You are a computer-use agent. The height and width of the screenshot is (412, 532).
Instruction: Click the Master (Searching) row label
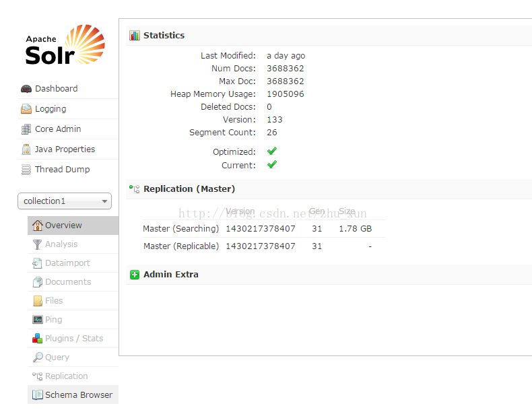click(181, 228)
